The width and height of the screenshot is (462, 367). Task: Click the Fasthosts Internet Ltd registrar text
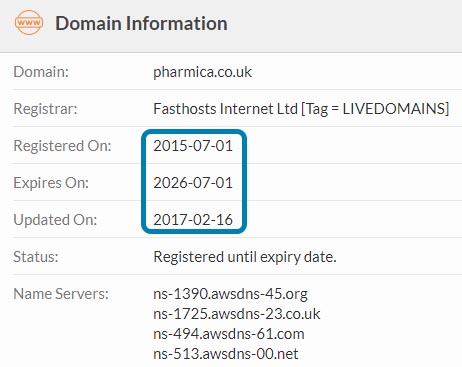225,109
